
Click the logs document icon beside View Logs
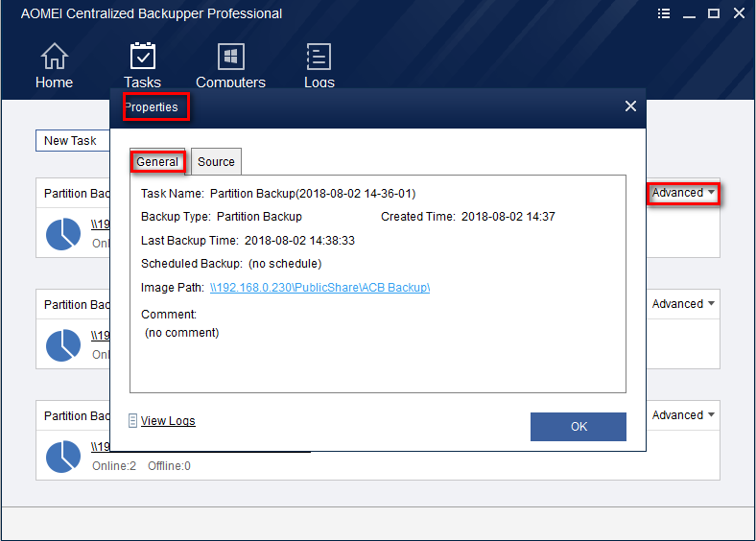pyautogui.click(x=132, y=421)
